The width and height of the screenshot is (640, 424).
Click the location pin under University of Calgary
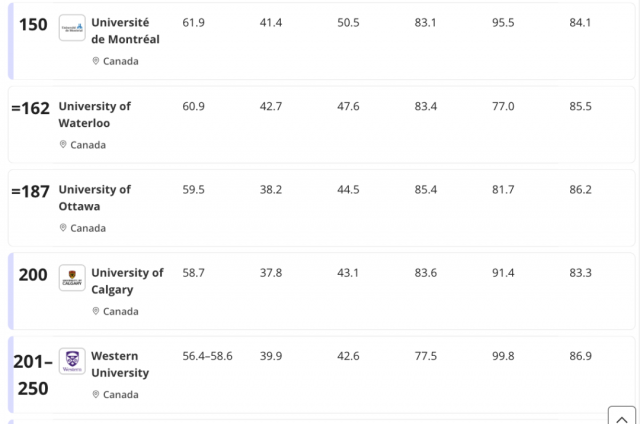pyautogui.click(x=96, y=311)
